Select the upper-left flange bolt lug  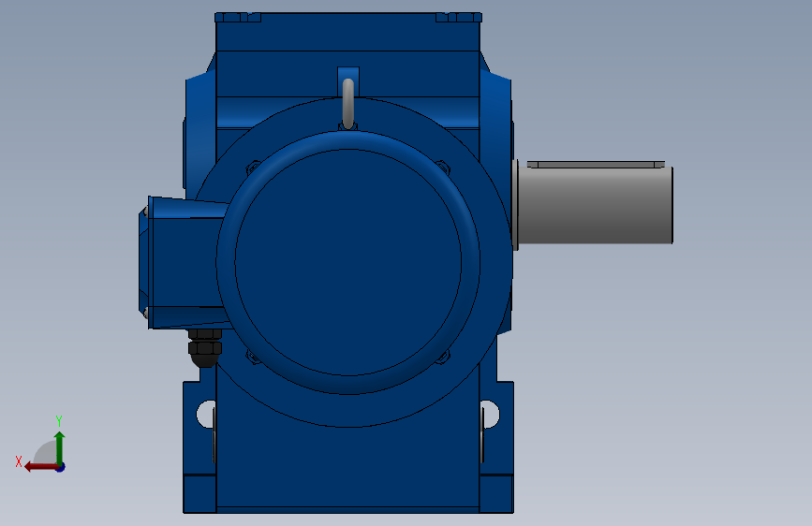point(253,168)
